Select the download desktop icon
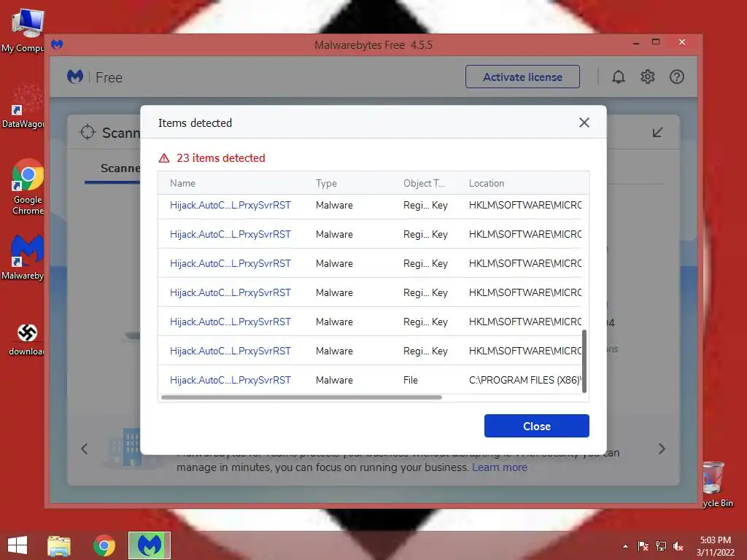The width and height of the screenshot is (747, 560). point(27,339)
